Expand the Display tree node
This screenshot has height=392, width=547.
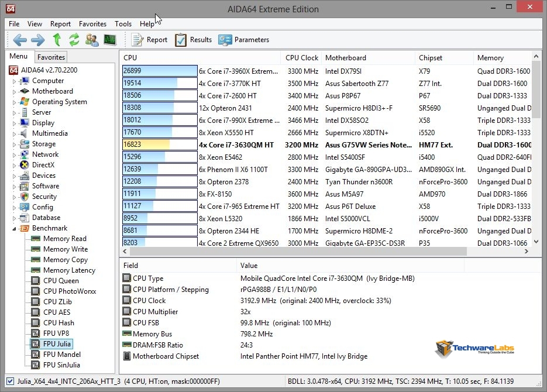click(x=14, y=123)
